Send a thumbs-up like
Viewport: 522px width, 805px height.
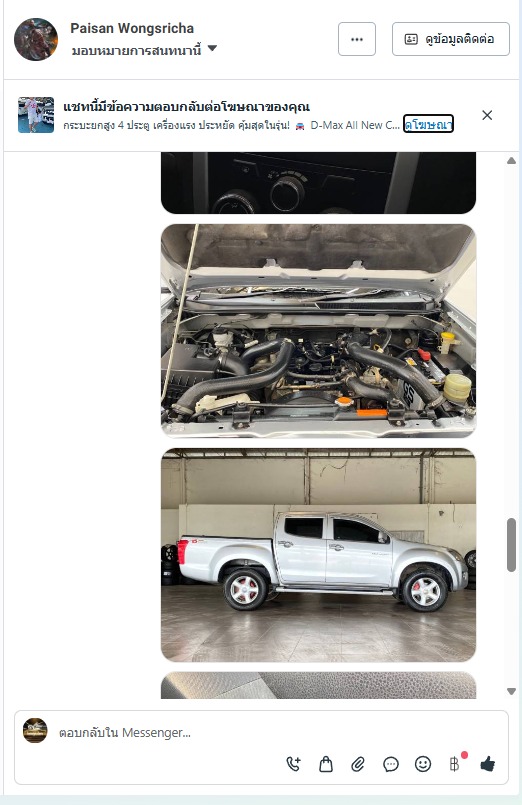(488, 764)
